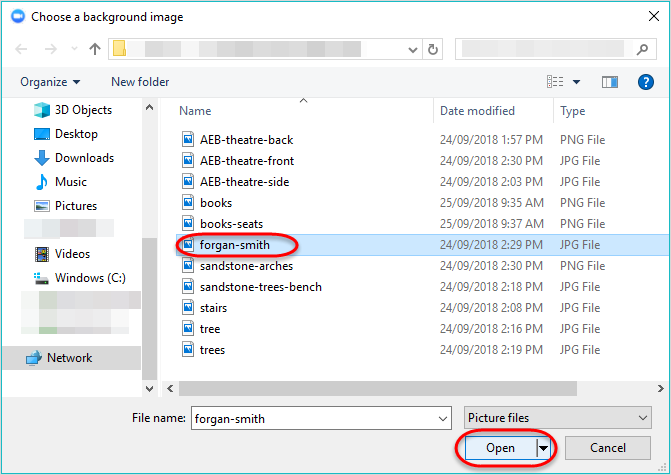
Task: Click the image icon beside sandstone-trees-bench
Action: [x=188, y=286]
